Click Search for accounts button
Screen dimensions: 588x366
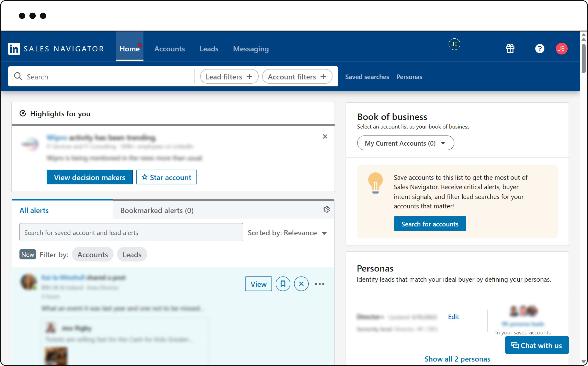coord(430,223)
